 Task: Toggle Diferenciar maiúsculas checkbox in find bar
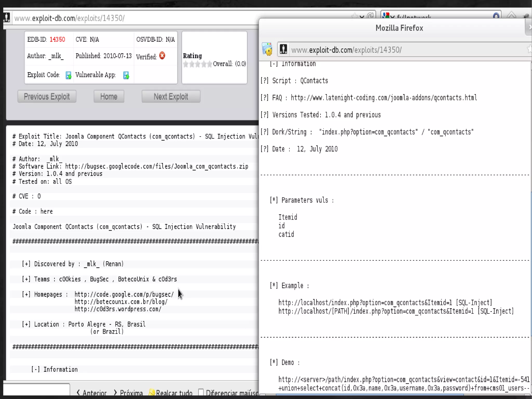click(201, 392)
